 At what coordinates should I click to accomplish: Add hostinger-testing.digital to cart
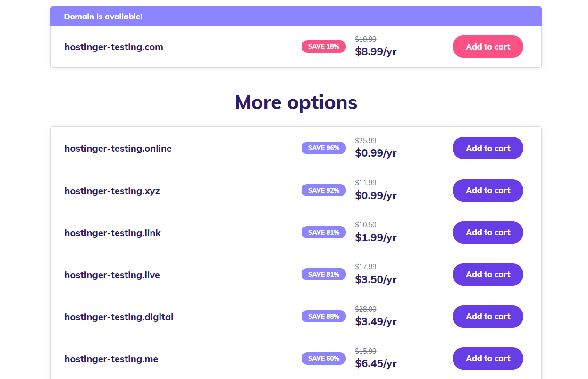(487, 316)
